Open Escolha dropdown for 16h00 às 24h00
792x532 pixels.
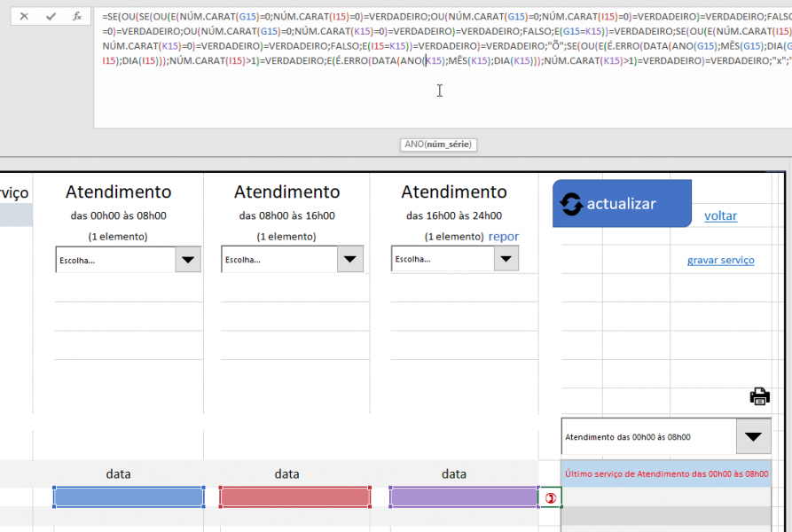click(506, 259)
